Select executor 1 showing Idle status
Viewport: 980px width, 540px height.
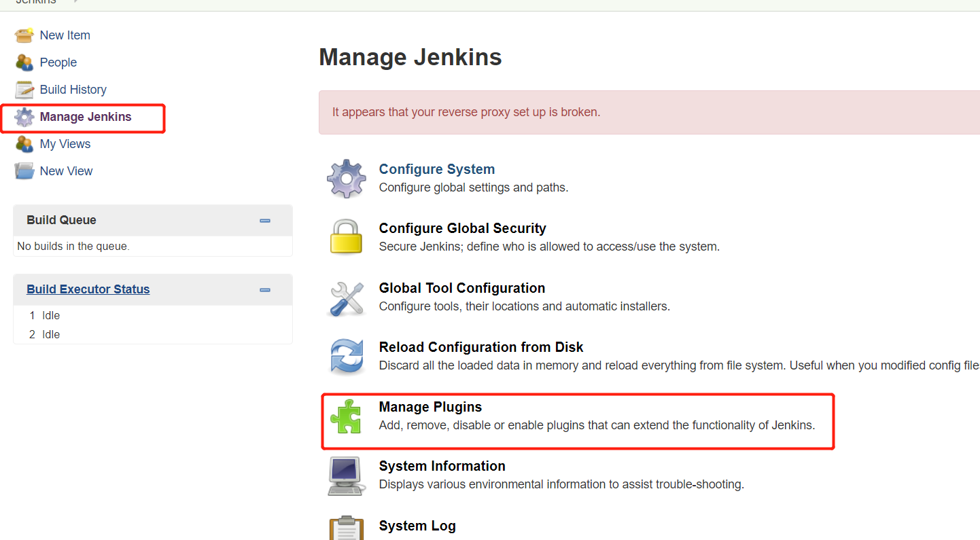(44, 315)
